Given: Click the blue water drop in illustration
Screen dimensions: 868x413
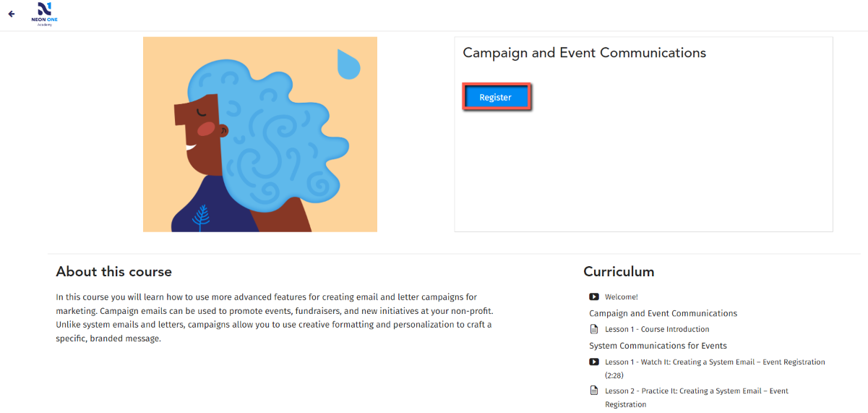Looking at the screenshot, I should click(348, 64).
